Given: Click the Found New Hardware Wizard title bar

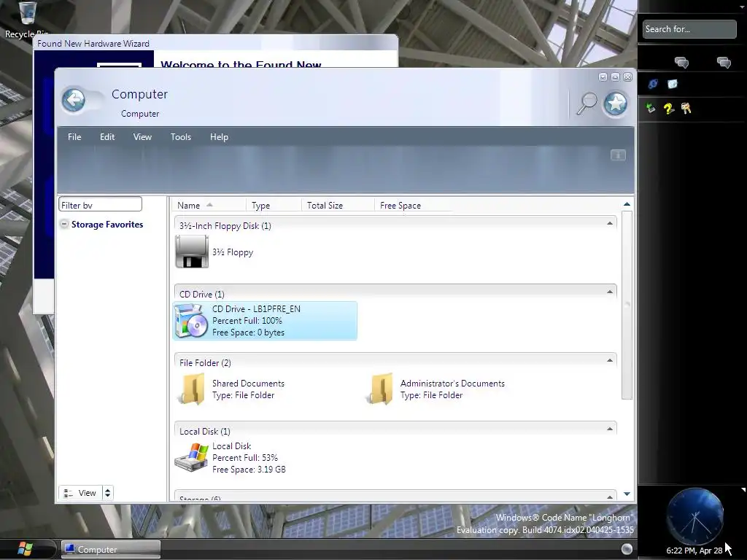Looking at the screenshot, I should (215, 43).
